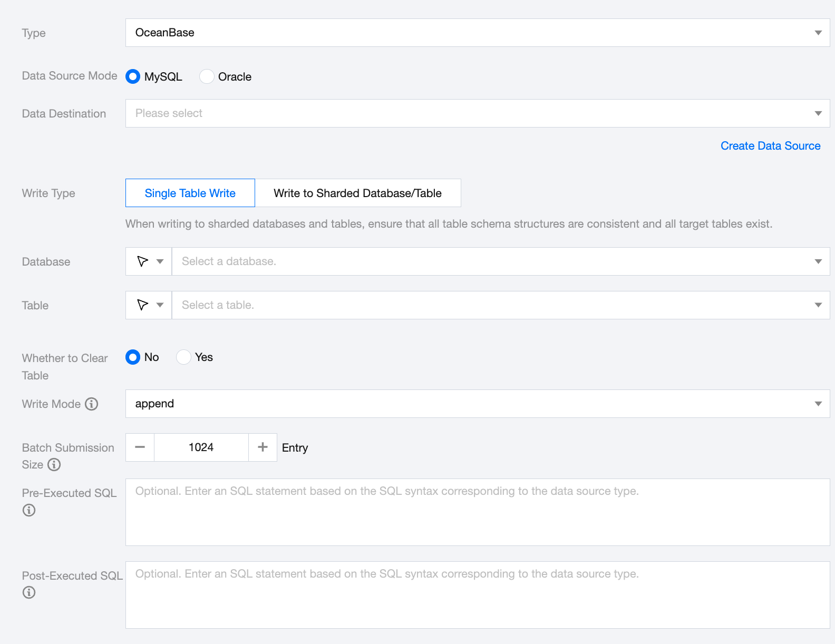Increase batch size with plus button
The width and height of the screenshot is (835, 644).
click(x=263, y=447)
